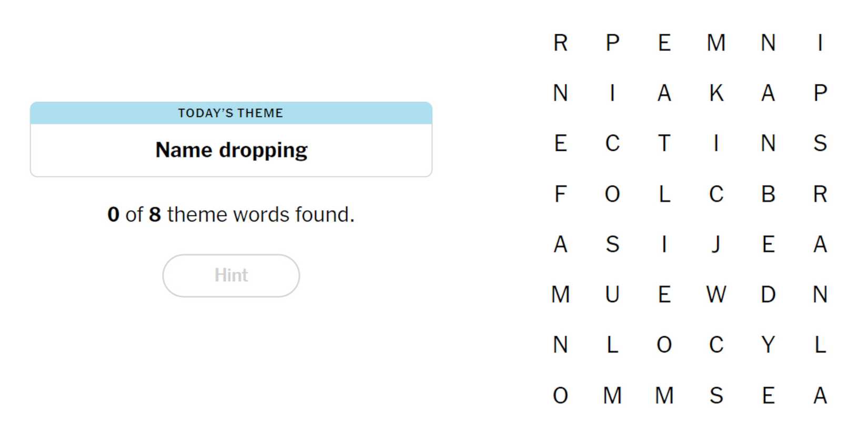Image resolution: width=868 pixels, height=434 pixels.
Task: Tap the letter Y in the grid
Action: [768, 345]
